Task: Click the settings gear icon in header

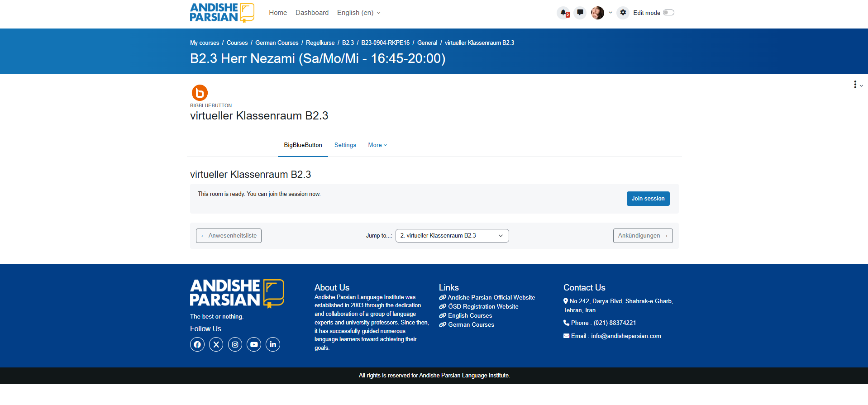Action: (x=623, y=13)
